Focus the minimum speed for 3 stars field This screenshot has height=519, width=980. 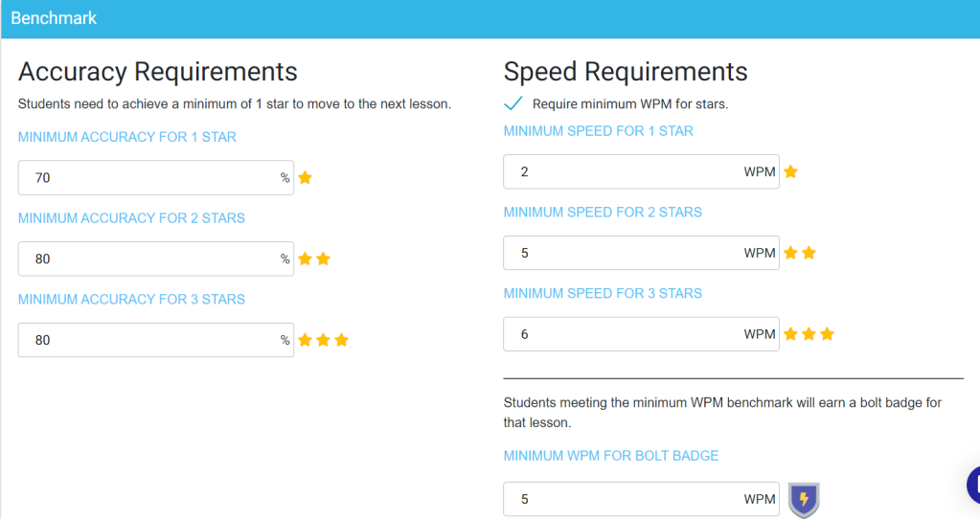click(641, 334)
